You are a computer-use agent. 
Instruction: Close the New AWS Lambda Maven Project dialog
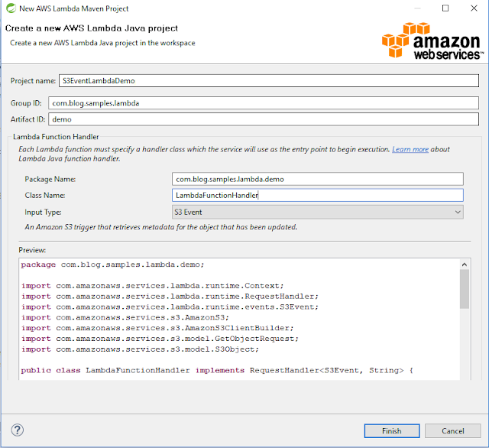[474, 8]
